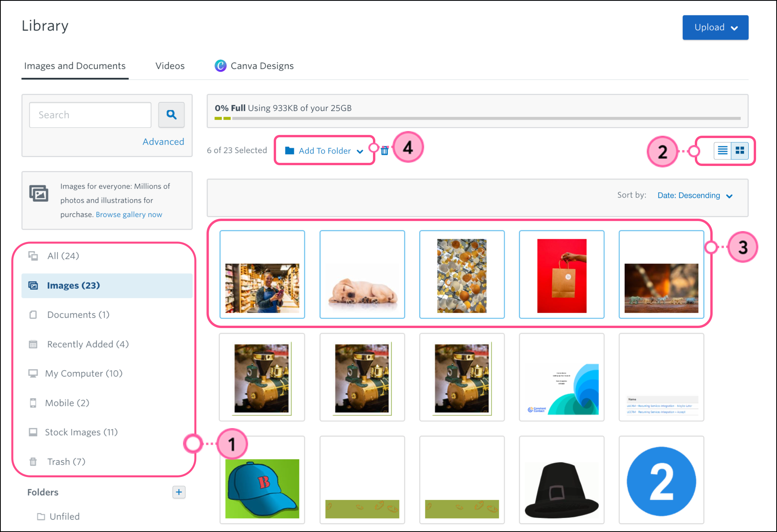The image size is (777, 532).
Task: Switch to grid view layout
Action: (740, 150)
